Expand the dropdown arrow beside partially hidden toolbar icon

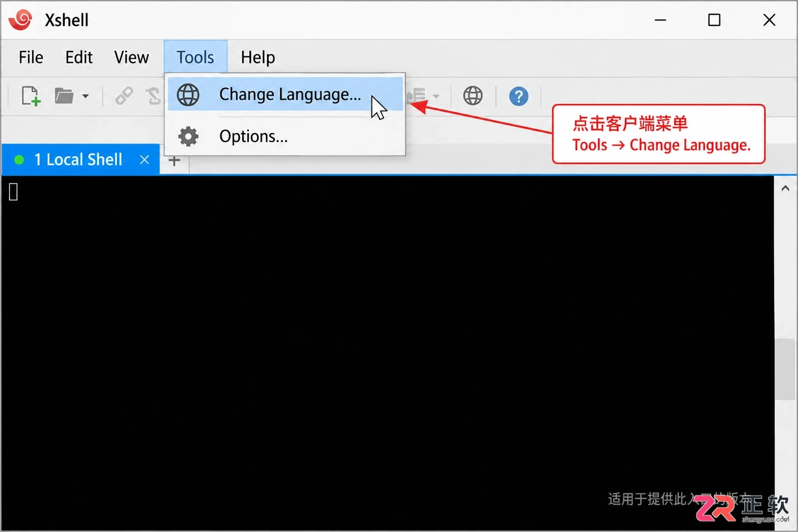click(436, 96)
